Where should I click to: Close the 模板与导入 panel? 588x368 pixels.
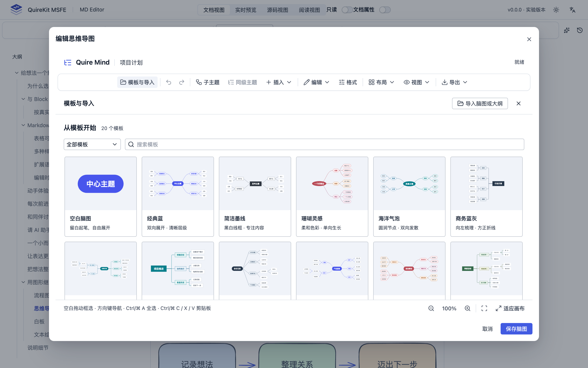click(519, 103)
